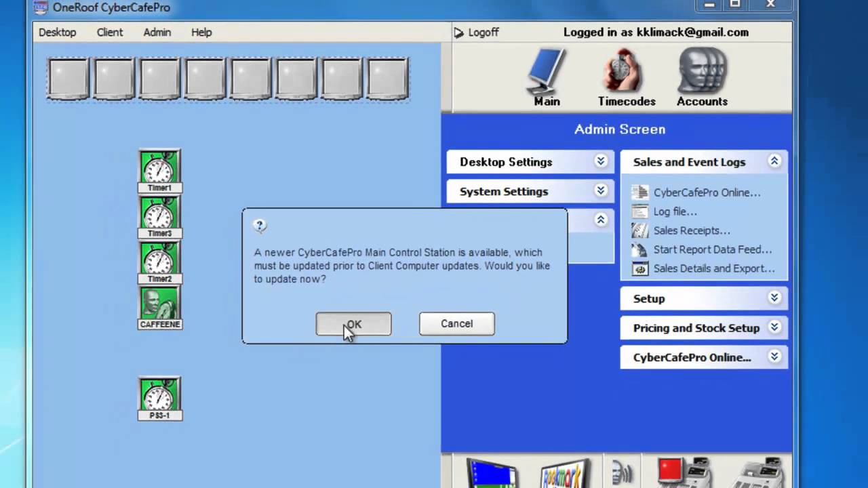Select the Timer1 station icon
This screenshot has height=488, width=868.
click(160, 171)
